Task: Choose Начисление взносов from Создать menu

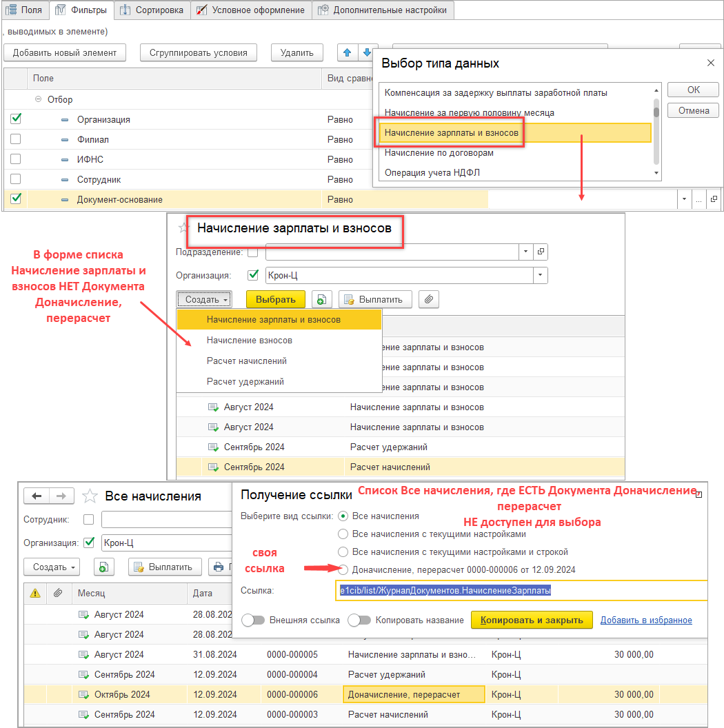Action: (279, 341)
